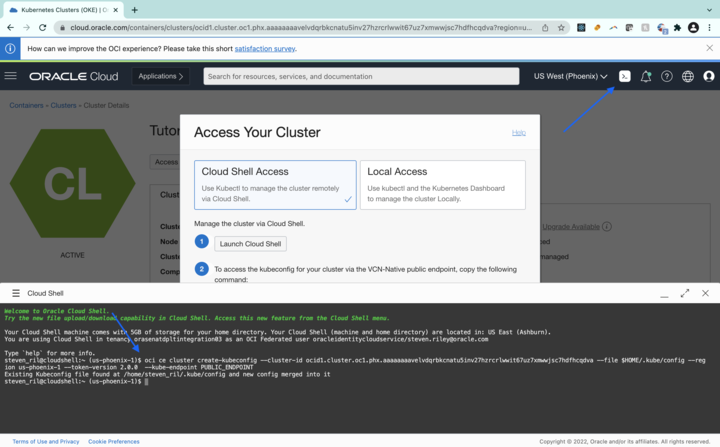Open the user profile avatar in Oracle header
Viewport: 720px width, 447px height.
[x=709, y=76]
